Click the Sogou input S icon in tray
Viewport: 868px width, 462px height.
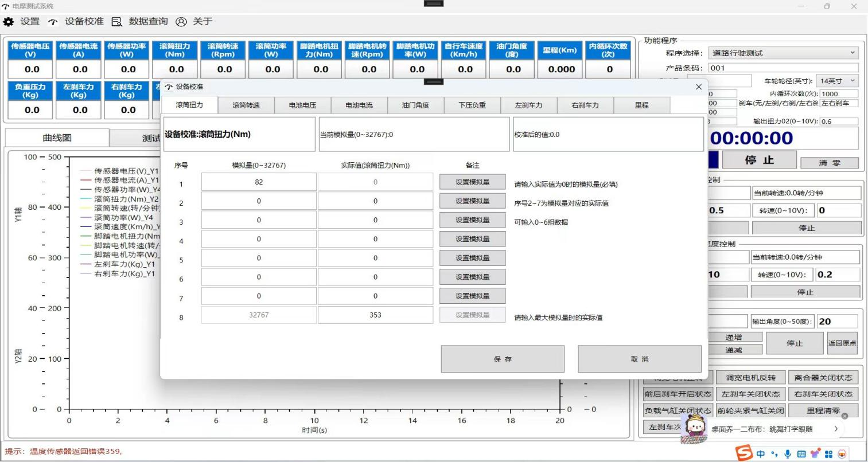pos(744,453)
